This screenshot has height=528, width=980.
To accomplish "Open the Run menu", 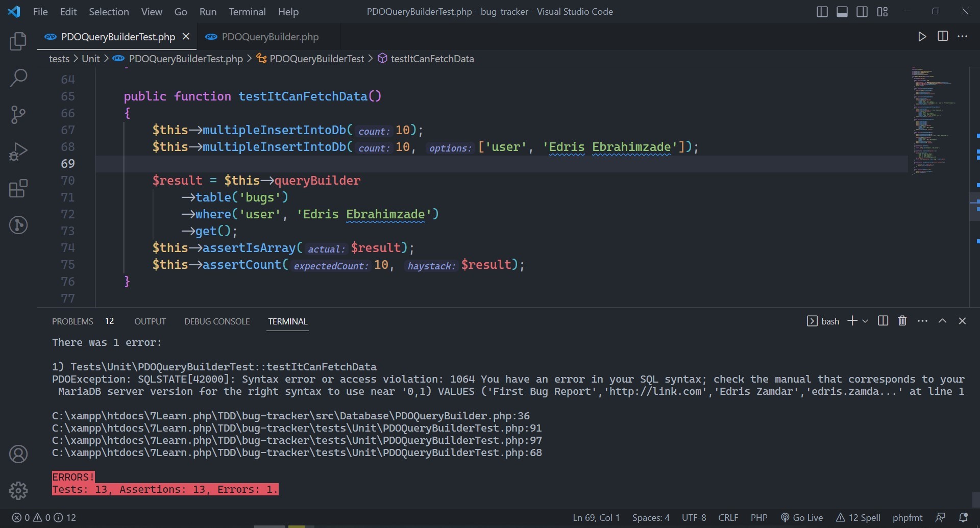I will pyautogui.click(x=208, y=12).
